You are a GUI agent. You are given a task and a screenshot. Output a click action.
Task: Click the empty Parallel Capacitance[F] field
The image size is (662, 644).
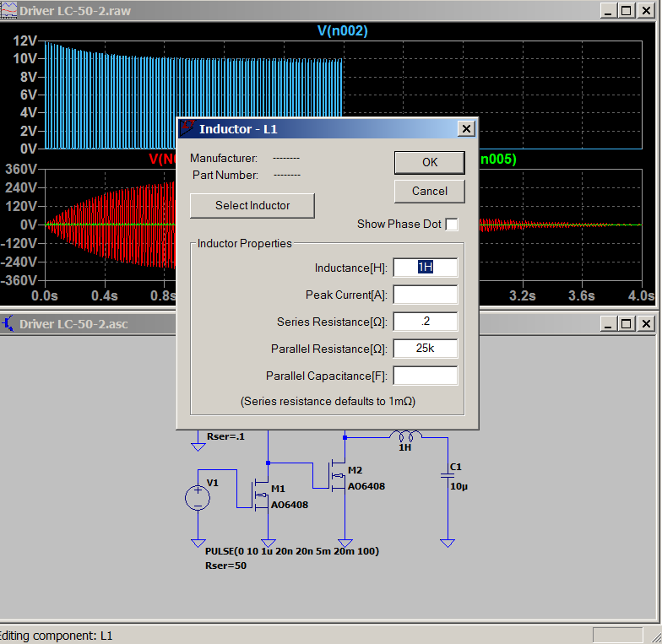click(425, 376)
